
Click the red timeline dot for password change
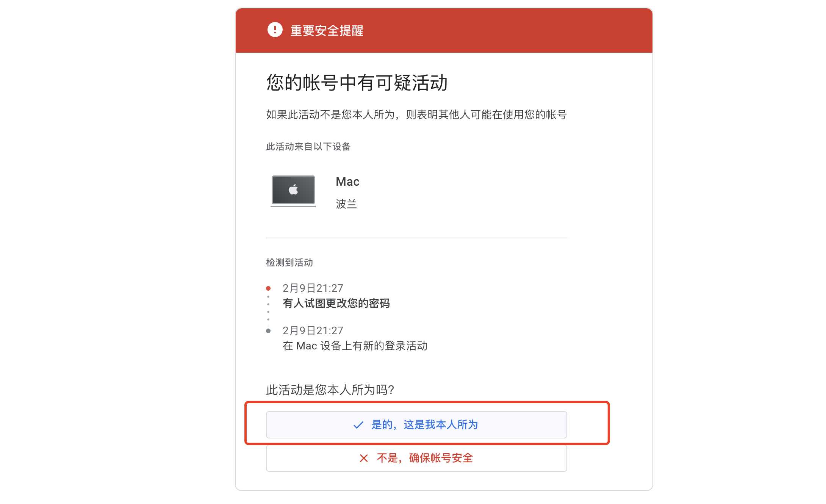pos(268,288)
